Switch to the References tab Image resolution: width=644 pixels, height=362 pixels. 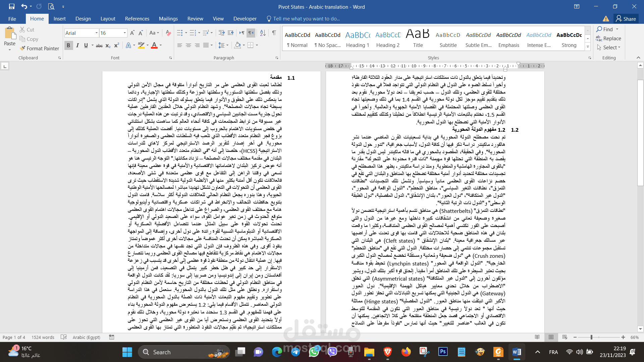[x=137, y=19]
